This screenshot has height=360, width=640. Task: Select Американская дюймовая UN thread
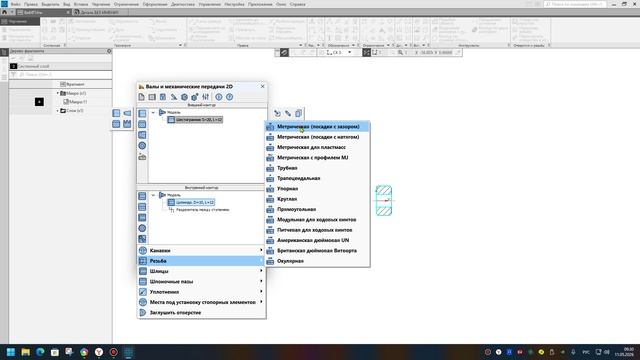(318, 240)
